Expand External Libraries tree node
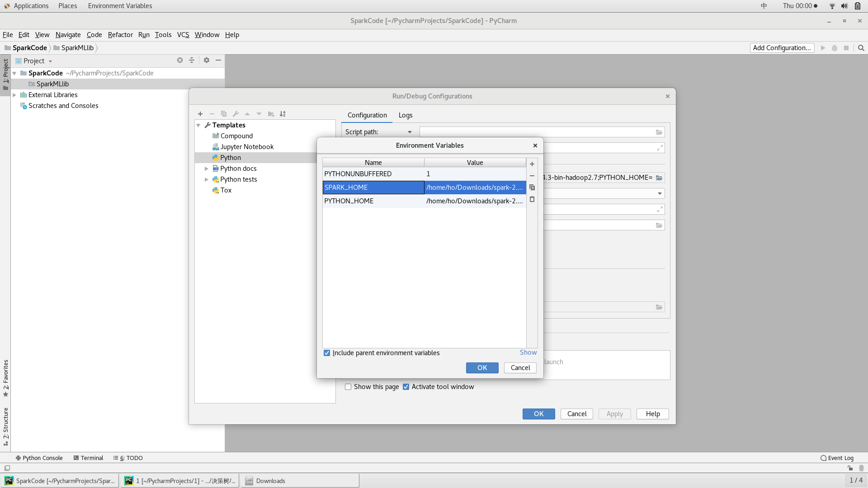The height and width of the screenshot is (488, 868). pyautogui.click(x=14, y=95)
